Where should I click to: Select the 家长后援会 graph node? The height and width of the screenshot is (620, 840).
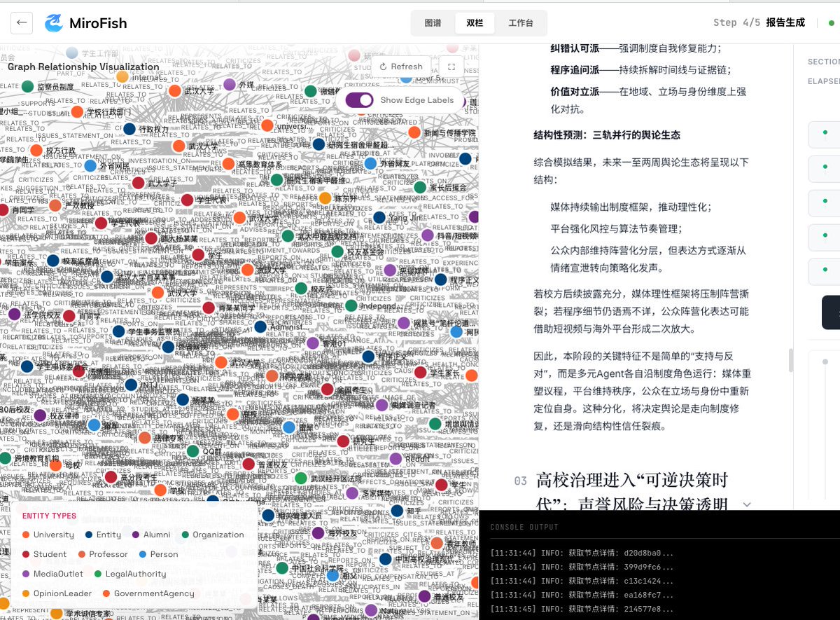point(420,187)
